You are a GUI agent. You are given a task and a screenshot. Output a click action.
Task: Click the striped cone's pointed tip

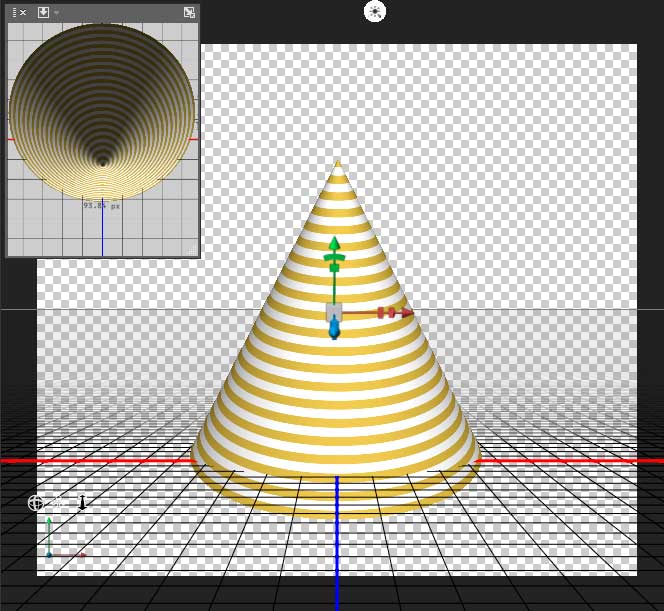point(337,163)
